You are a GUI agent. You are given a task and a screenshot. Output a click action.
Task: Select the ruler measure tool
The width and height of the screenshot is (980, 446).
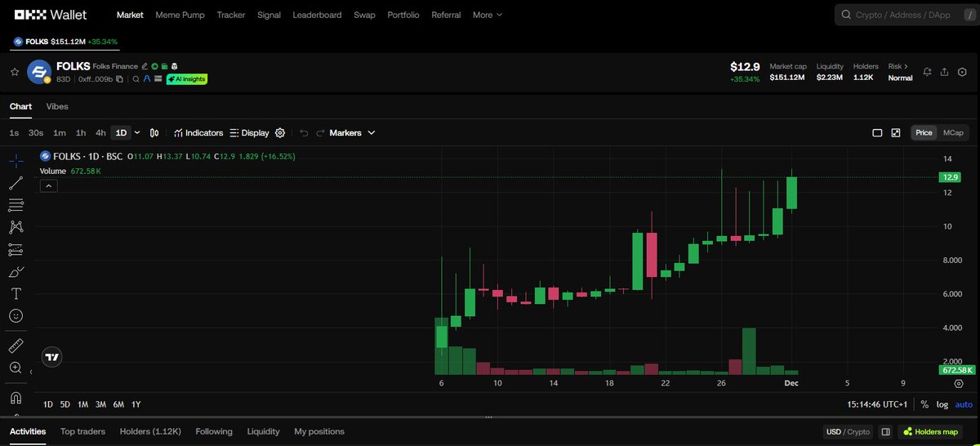(16, 346)
